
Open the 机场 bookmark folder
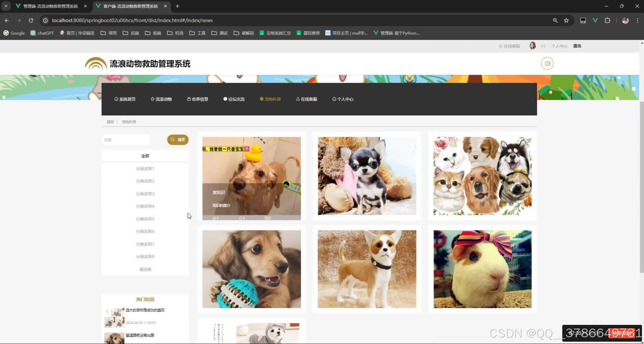pyautogui.click(x=175, y=33)
